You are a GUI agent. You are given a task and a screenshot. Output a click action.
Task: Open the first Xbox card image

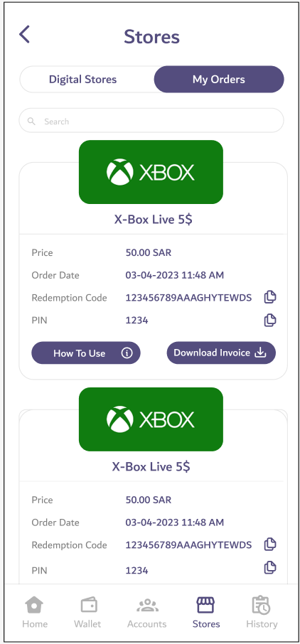(151, 172)
